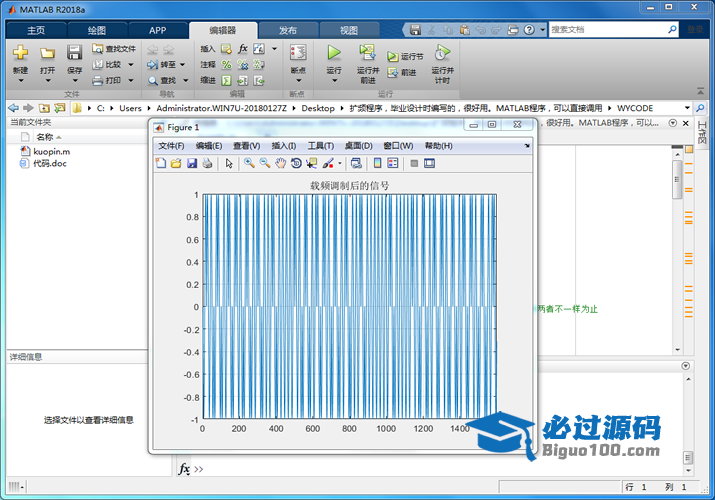Select the Data Cursor tool in Figure 1
Viewport: 715px width, 500px height.
tap(311, 163)
